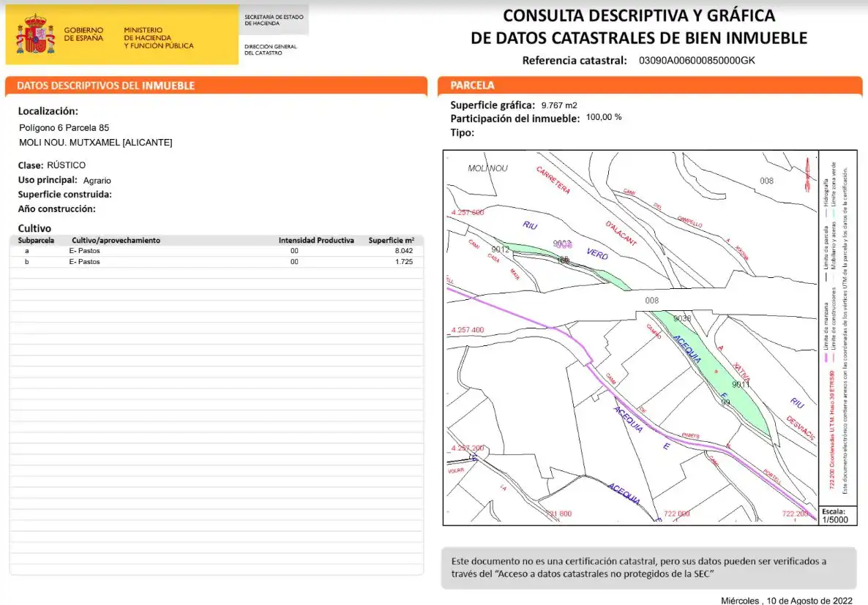Viewport: 868px width, 605px height.
Task: Select 'MINISTERIO DE HACIENDA Y FUNCIÓN PÚBLICA' text
Action: (x=158, y=37)
